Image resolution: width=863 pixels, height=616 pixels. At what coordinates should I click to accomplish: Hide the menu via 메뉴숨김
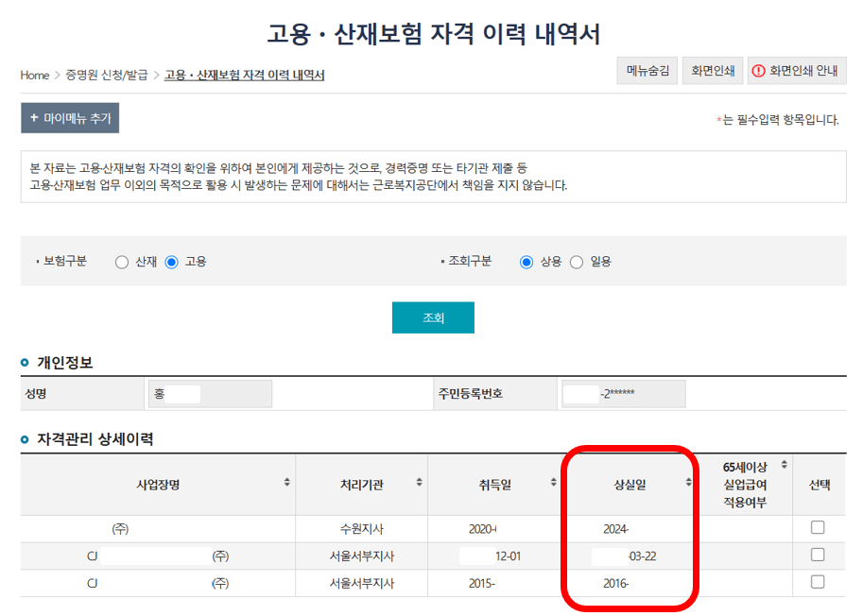pos(647,70)
